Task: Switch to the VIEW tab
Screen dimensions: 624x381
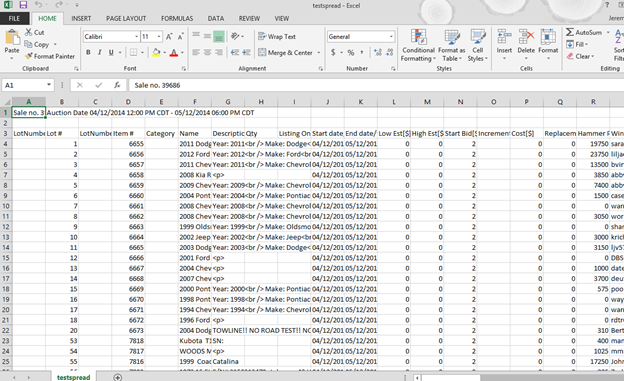Action: pyautogui.click(x=282, y=18)
